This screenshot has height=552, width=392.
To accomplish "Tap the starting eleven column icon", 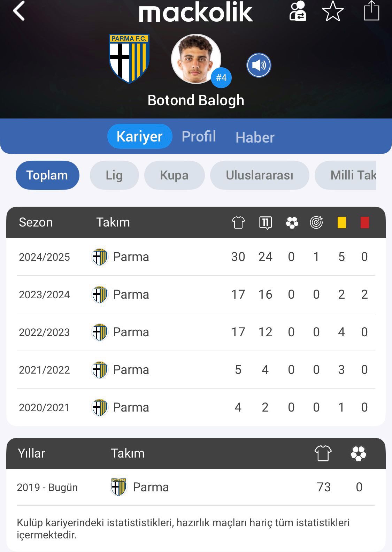I will click(x=266, y=222).
